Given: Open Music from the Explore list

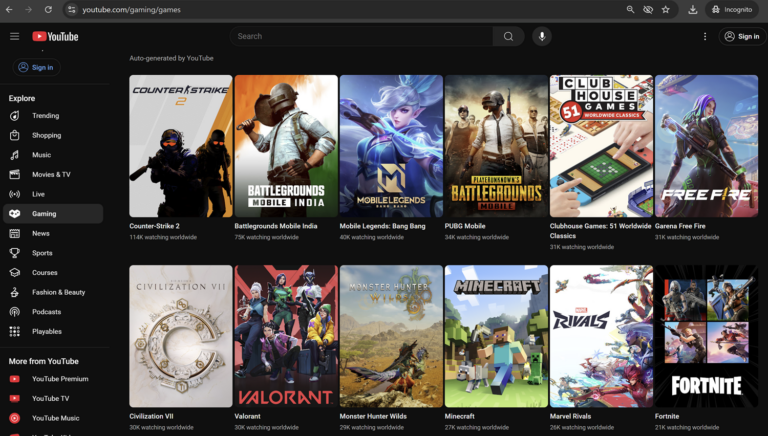Looking at the screenshot, I should pos(53,155).
